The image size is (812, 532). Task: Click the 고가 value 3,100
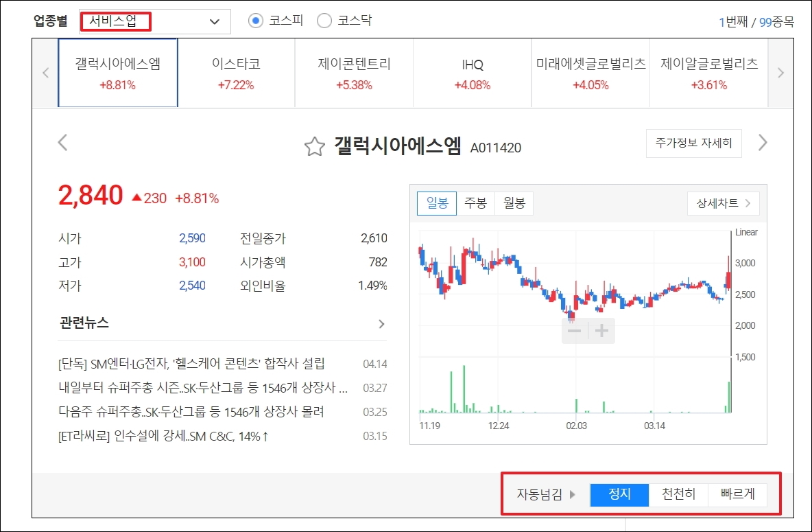192,262
